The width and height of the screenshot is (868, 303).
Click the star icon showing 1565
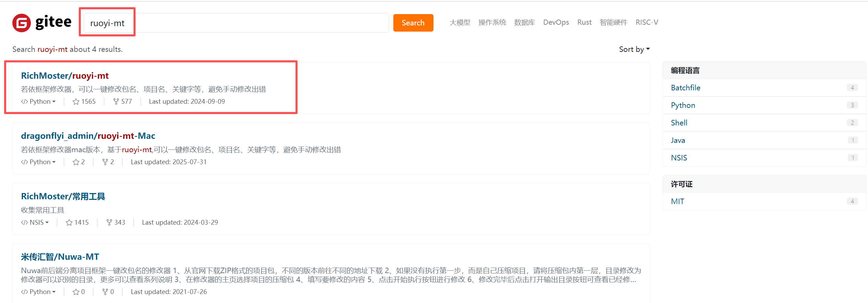tap(76, 101)
